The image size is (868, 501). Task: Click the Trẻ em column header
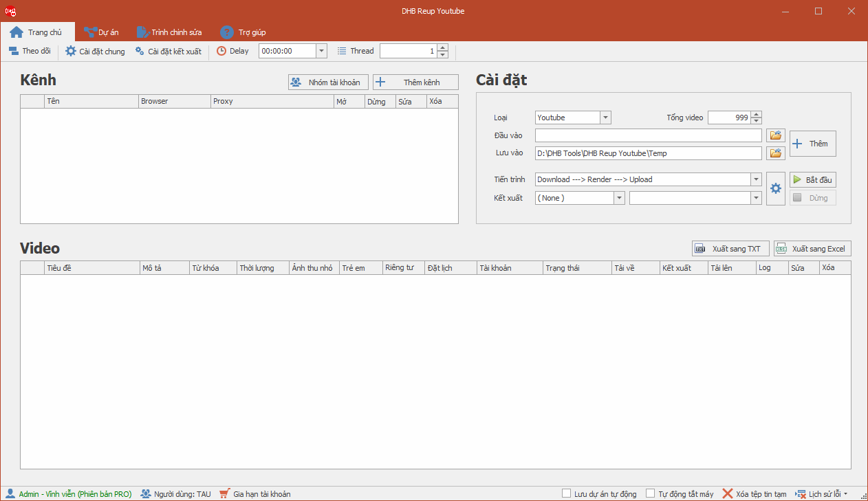(x=361, y=268)
